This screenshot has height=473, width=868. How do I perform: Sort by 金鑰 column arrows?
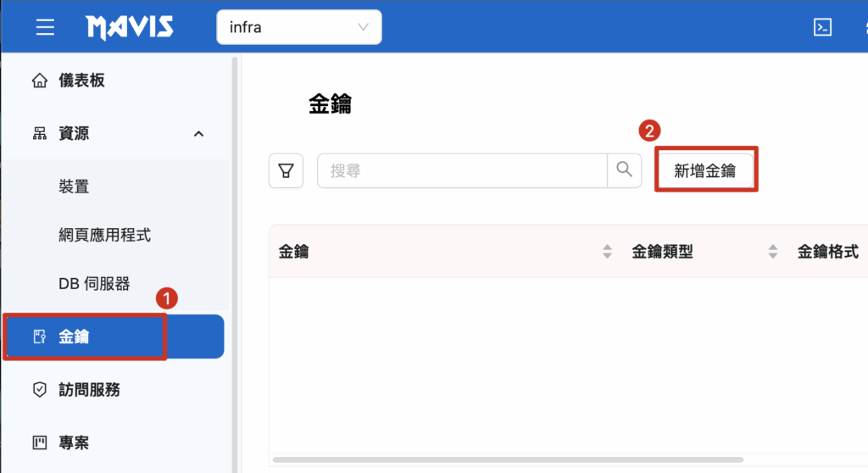coord(607,252)
